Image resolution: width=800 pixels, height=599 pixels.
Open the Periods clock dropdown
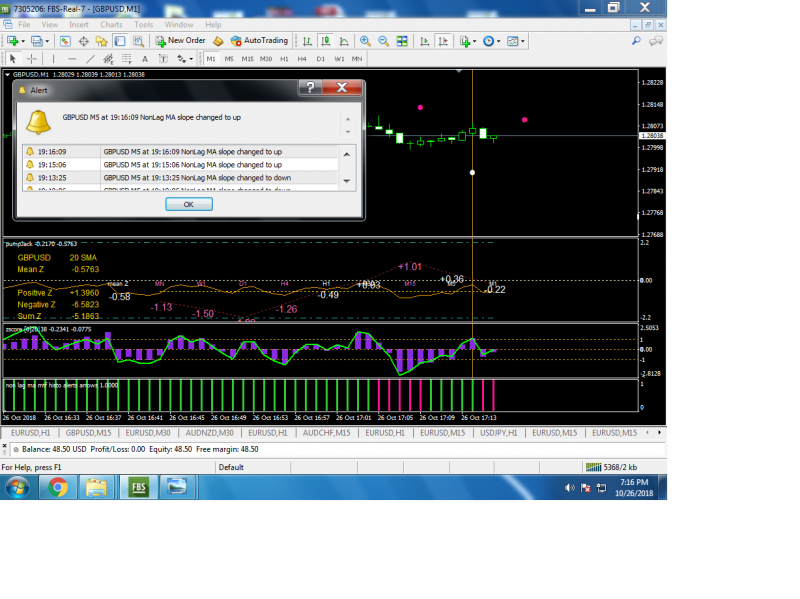pyautogui.click(x=491, y=41)
